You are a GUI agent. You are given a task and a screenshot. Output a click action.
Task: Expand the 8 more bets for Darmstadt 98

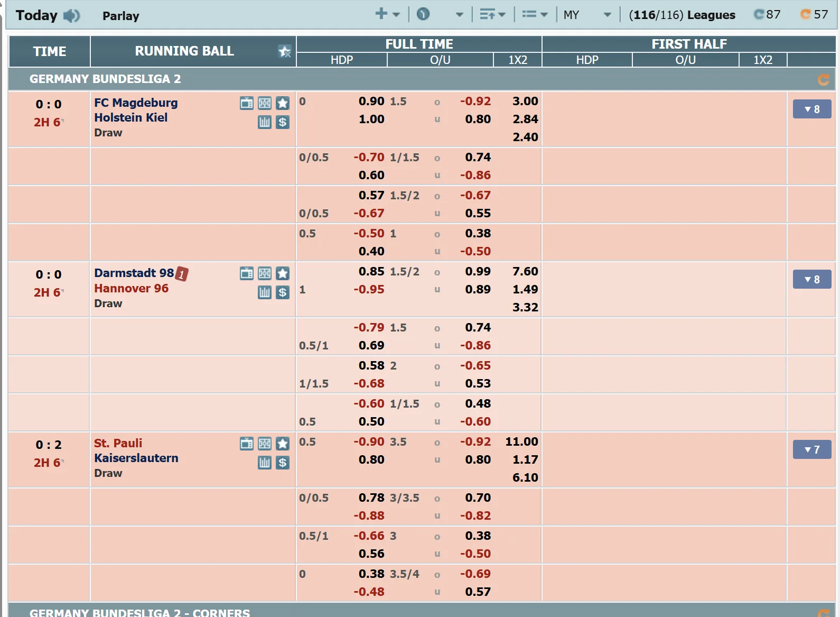click(812, 280)
